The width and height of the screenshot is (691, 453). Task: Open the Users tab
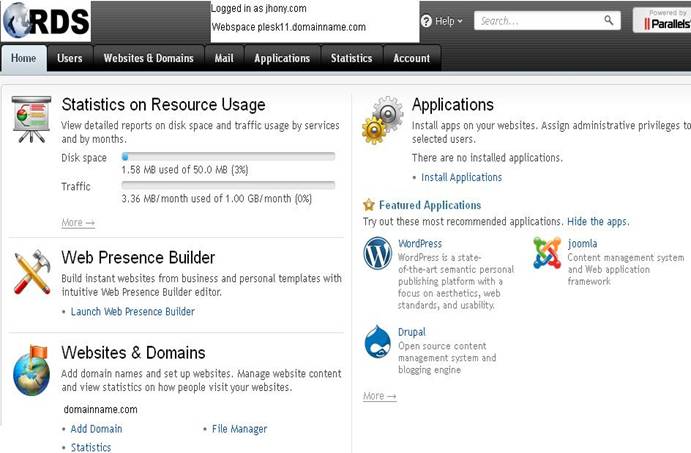[70, 58]
